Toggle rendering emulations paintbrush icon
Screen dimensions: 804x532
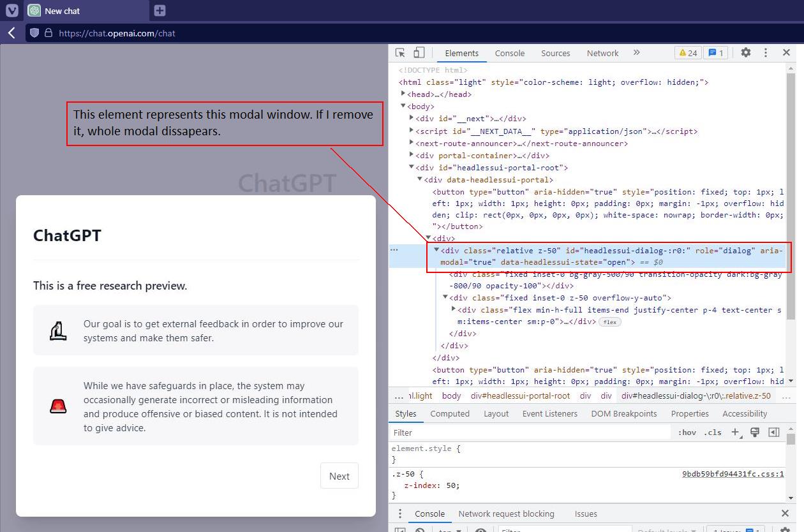point(755,432)
